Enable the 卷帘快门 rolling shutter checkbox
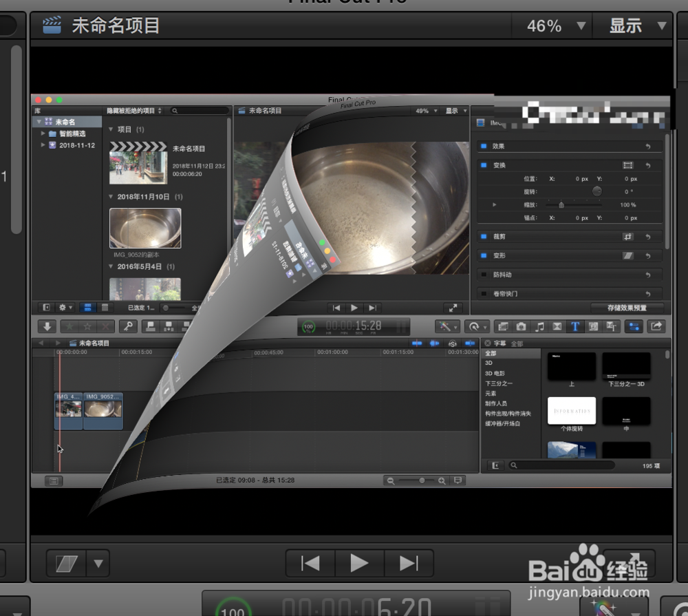Image resolution: width=688 pixels, height=616 pixels. [x=484, y=293]
